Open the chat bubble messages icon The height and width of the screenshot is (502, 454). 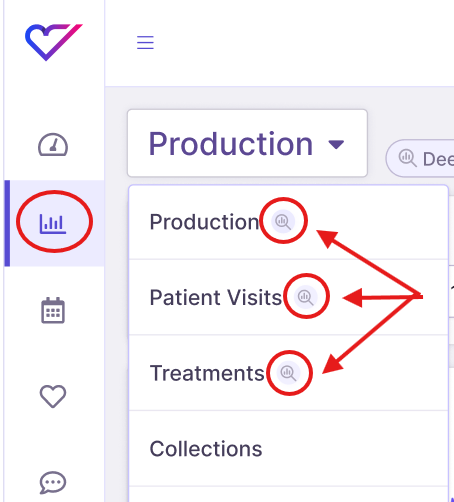coord(53,482)
